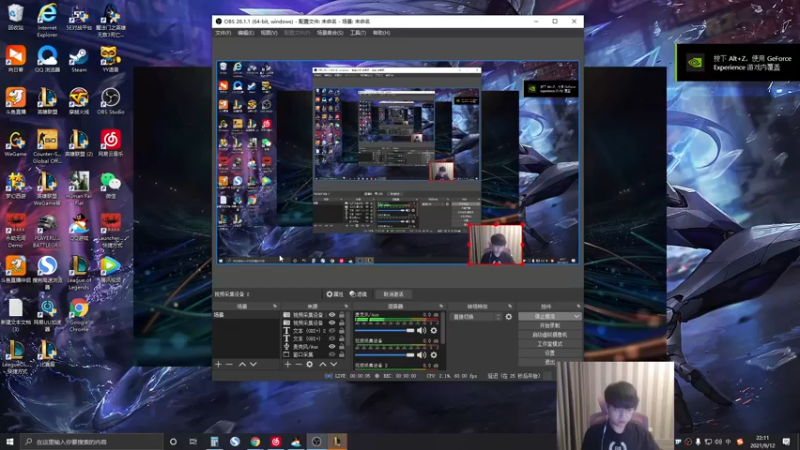Open 视频采集设备 mixer channel settings gear

(434, 355)
